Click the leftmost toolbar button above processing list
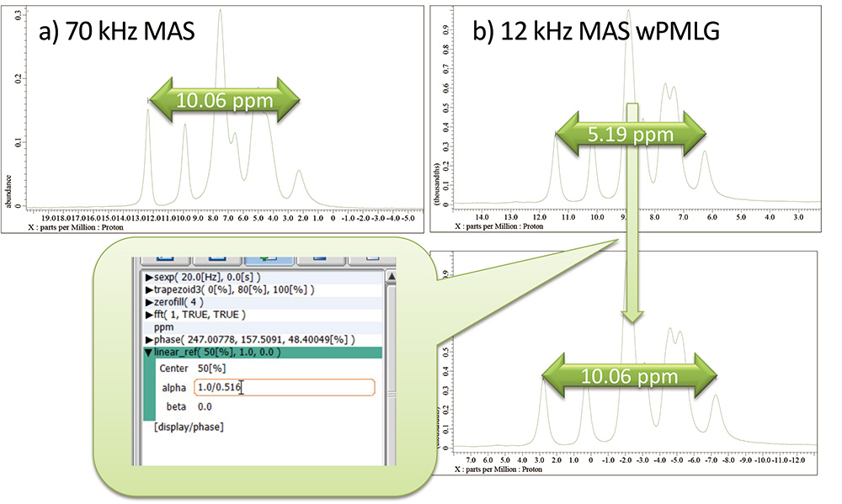This screenshot has width=842, height=504. pyautogui.click(x=163, y=256)
